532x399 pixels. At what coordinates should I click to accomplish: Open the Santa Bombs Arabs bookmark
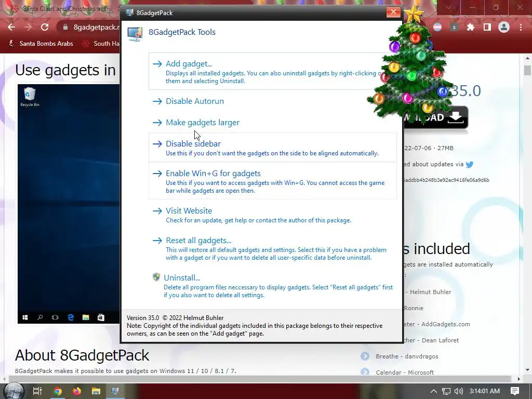[x=41, y=44]
